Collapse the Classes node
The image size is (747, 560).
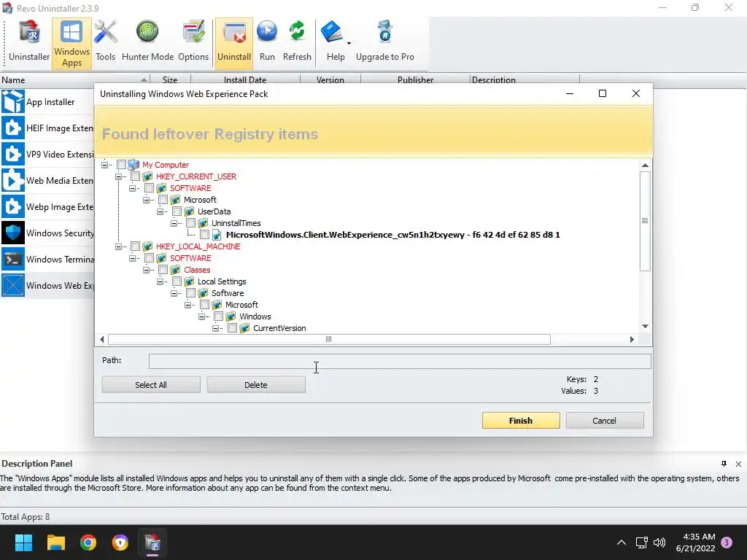tap(146, 270)
